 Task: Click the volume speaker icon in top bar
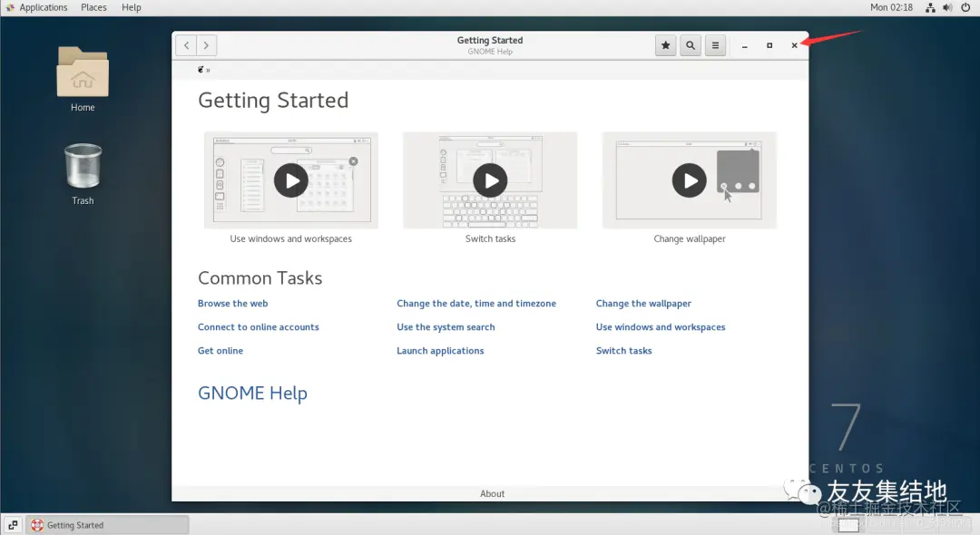947,7
